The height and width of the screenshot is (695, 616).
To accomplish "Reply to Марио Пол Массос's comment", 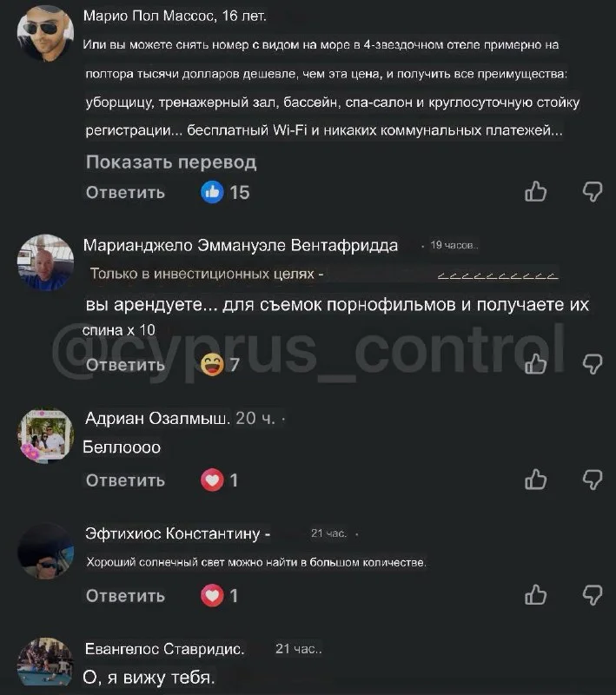I will coord(125,192).
